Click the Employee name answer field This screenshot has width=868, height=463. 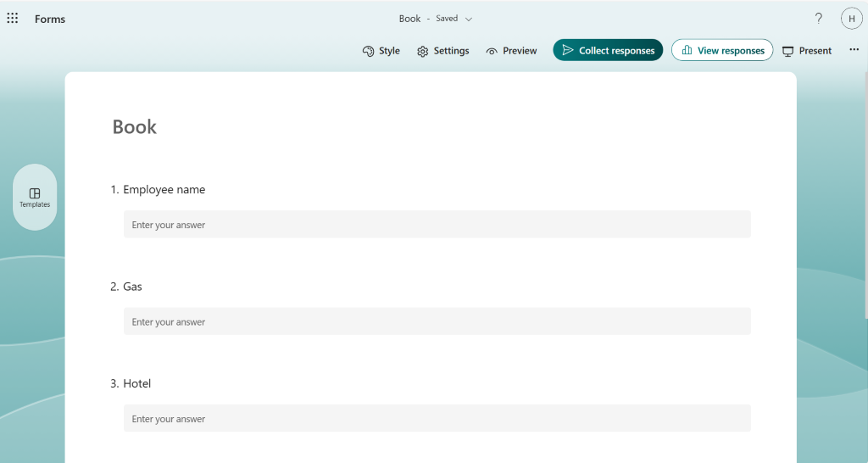point(437,225)
